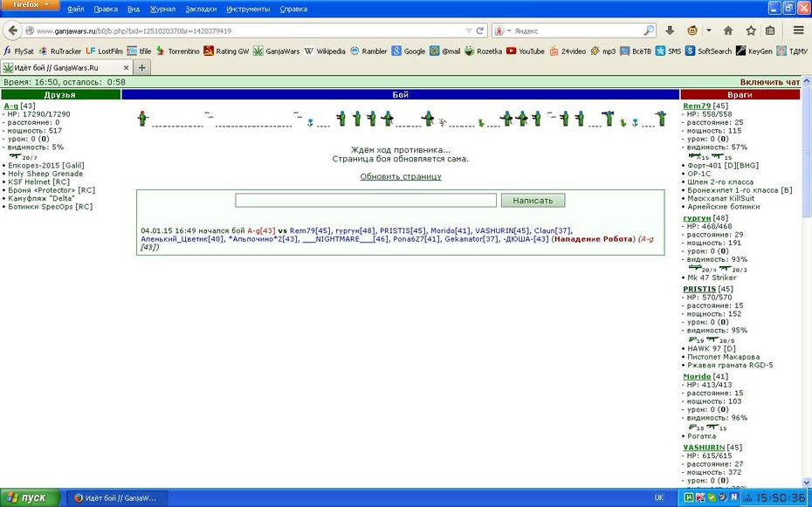
Task: Open the ВсёТВ bookmark
Action: (x=636, y=51)
